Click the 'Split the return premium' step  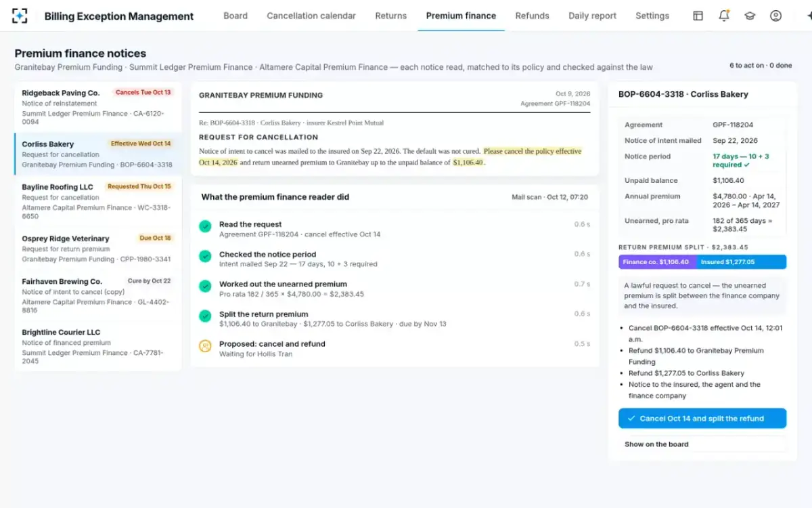394,318
